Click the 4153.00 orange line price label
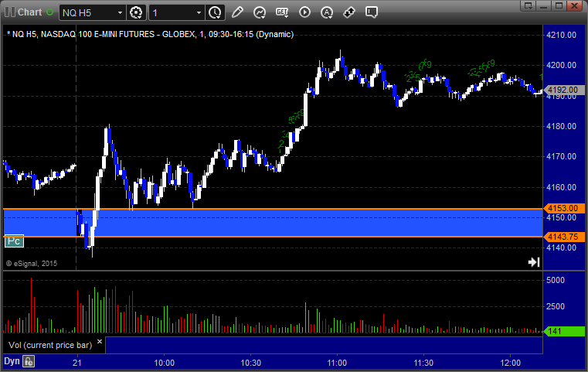The image size is (588, 372). [564, 208]
